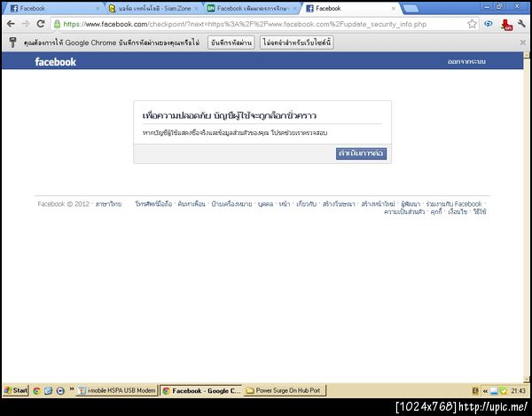Open the Chrome wrench menu

point(521,24)
